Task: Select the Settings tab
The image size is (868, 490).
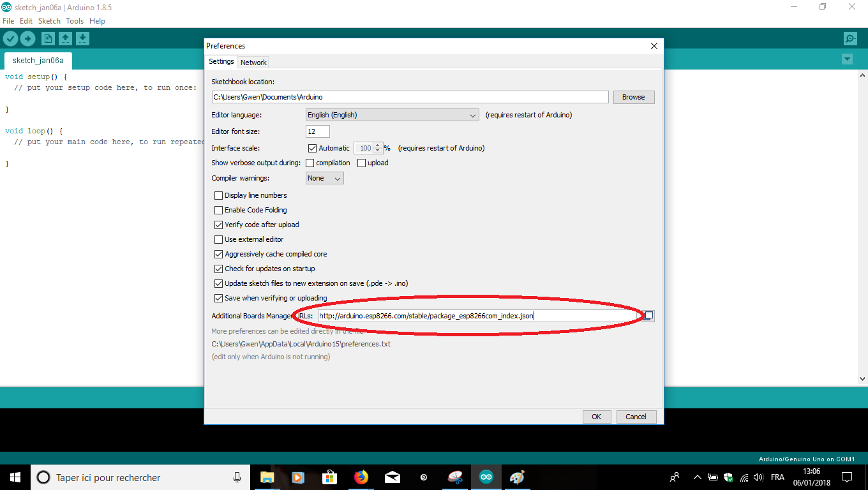Action: point(221,62)
